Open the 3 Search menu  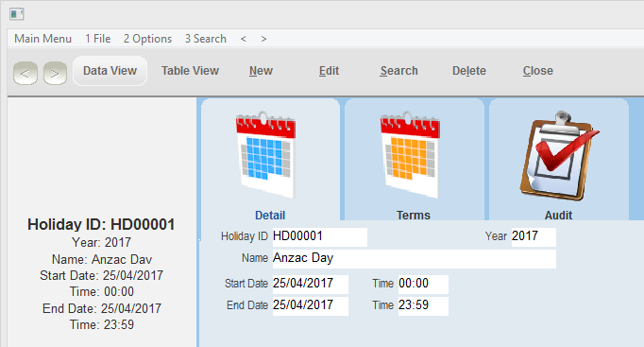[x=205, y=39]
